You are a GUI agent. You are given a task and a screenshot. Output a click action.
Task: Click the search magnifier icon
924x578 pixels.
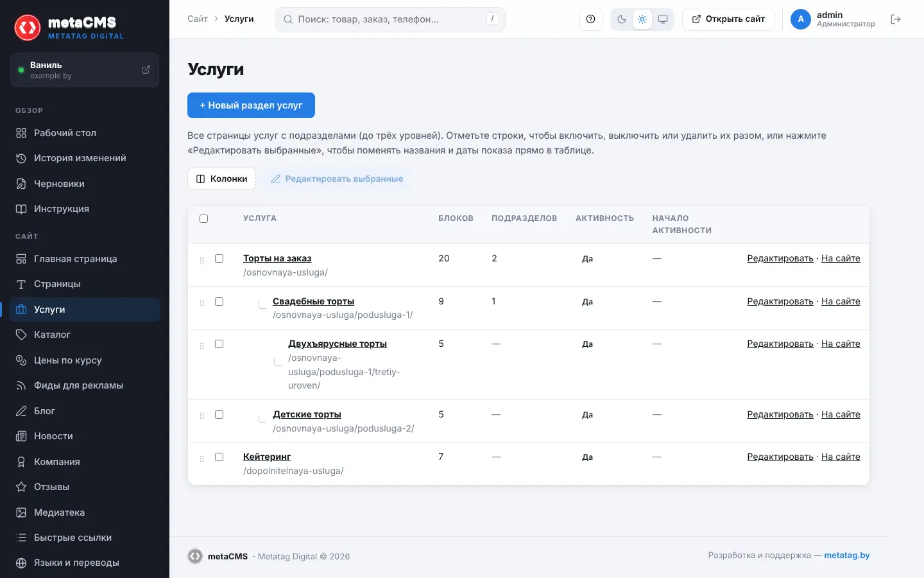point(288,19)
